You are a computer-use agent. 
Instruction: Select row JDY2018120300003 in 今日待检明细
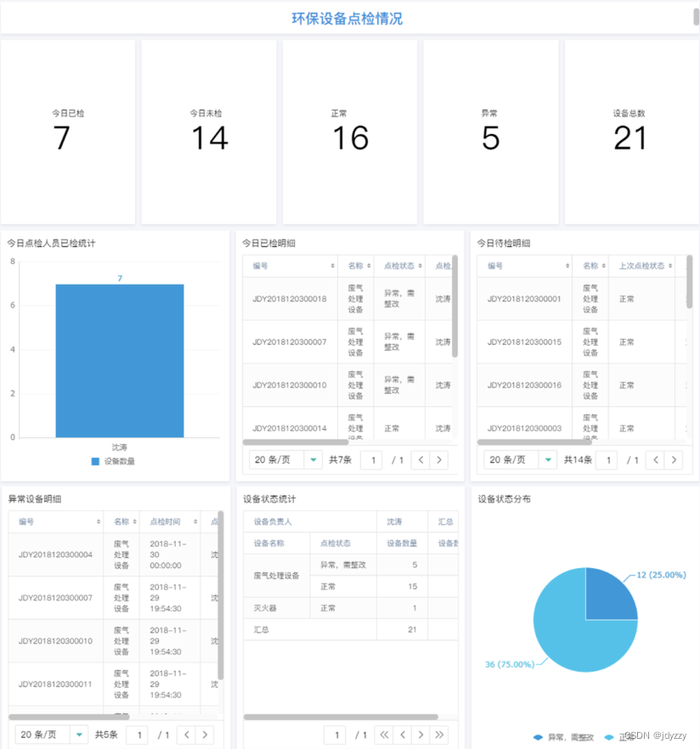pyautogui.click(x=582, y=423)
